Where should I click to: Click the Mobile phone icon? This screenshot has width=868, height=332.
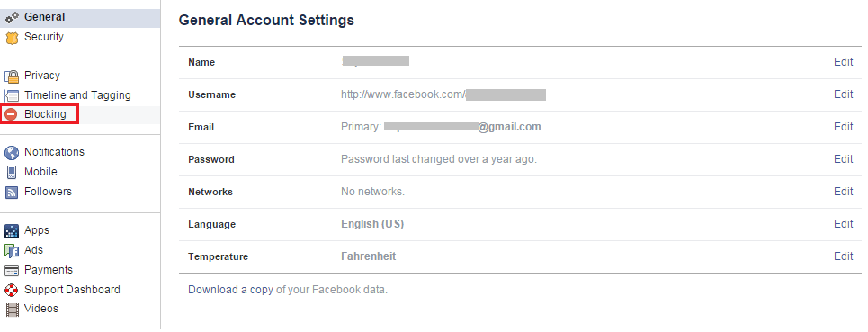12,172
